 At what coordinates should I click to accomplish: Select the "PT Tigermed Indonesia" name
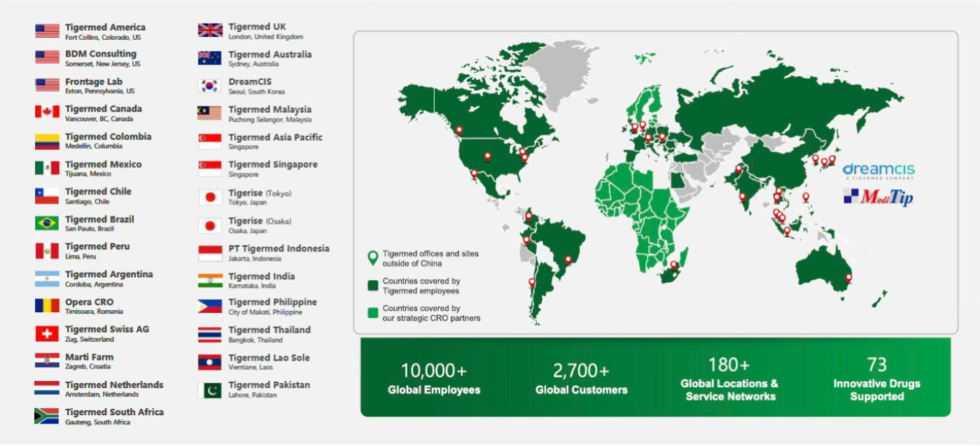coord(279,249)
